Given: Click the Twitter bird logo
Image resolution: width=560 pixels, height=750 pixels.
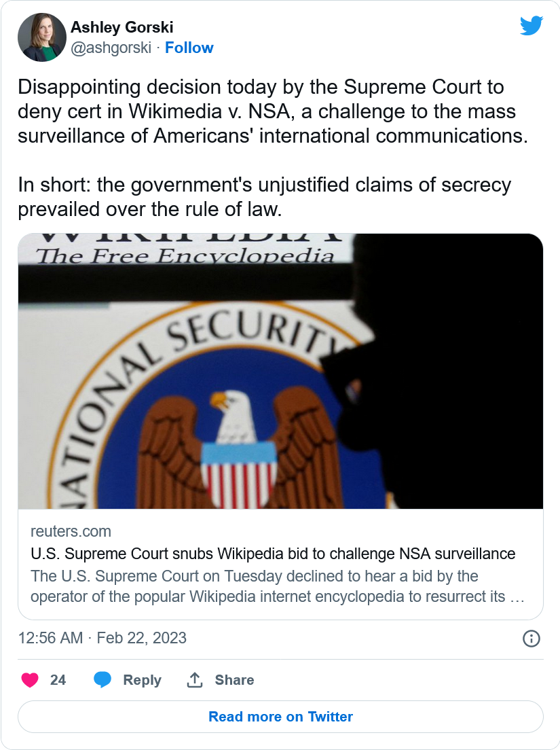Looking at the screenshot, I should point(531,26).
